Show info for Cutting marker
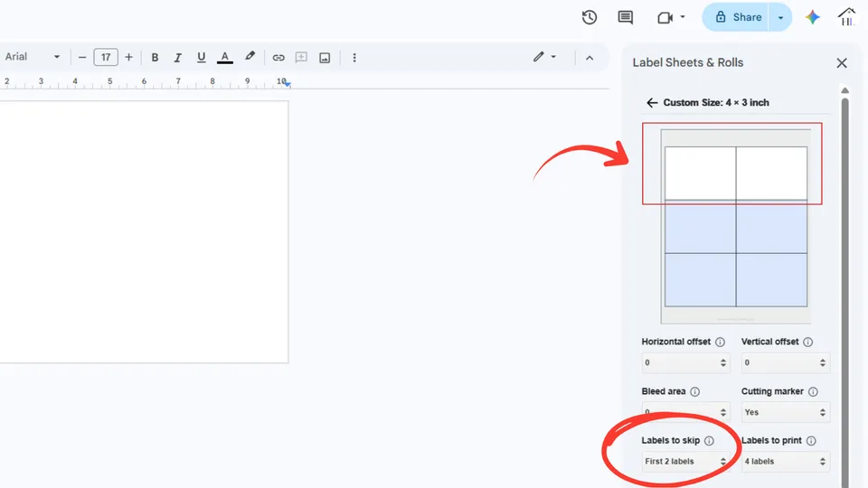The height and width of the screenshot is (488, 868). click(813, 391)
